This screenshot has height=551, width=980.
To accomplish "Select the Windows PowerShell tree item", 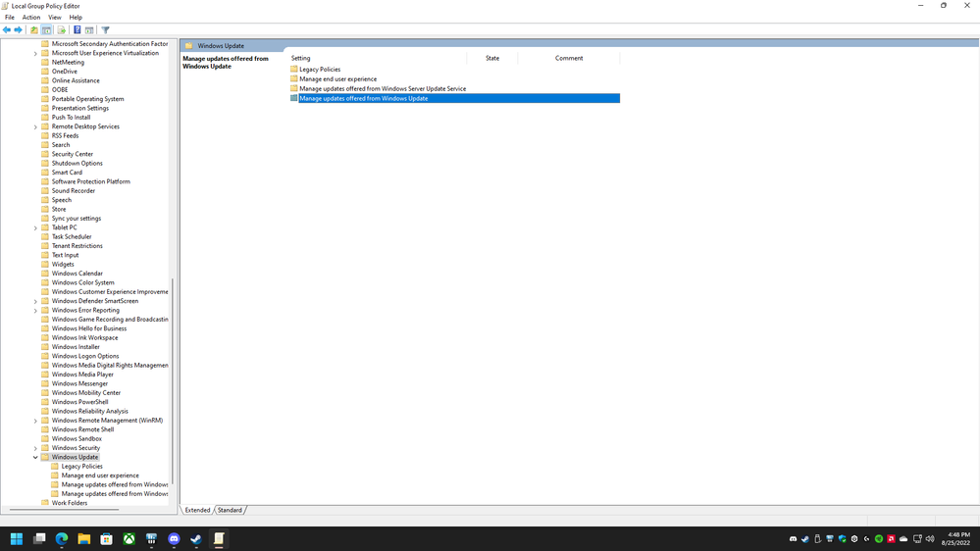I will coord(79,402).
